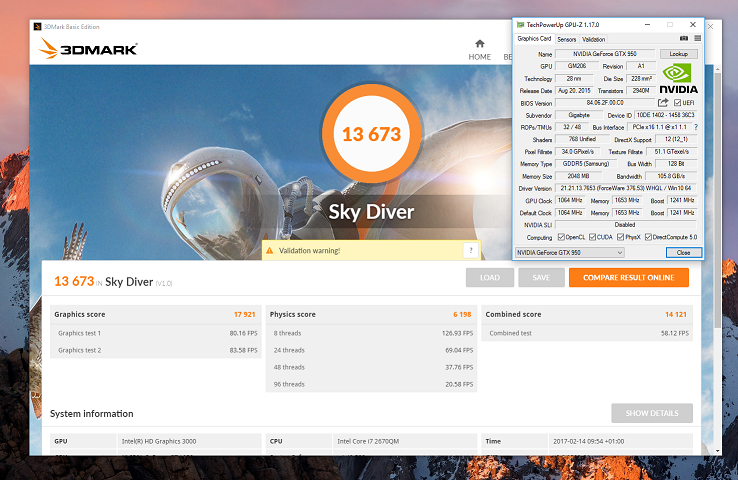Click the GPU-Z screenshot camera icon
738x480 pixels.
684,39
